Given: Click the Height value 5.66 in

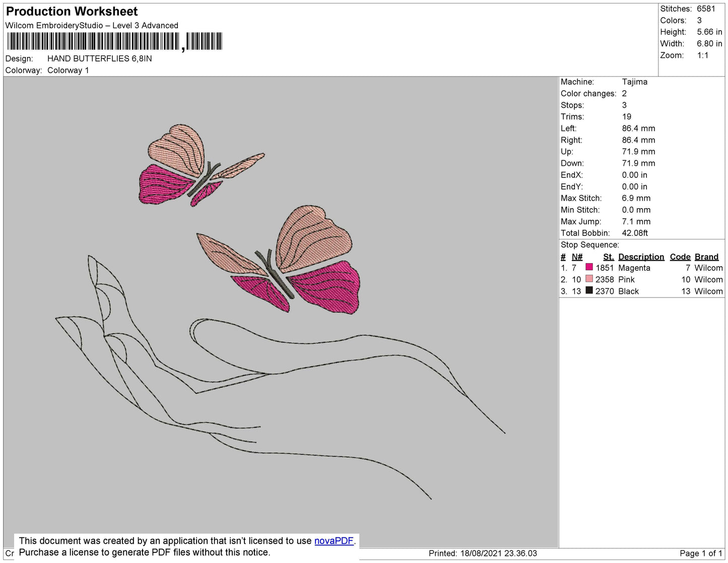Looking at the screenshot, I should pos(709,32).
